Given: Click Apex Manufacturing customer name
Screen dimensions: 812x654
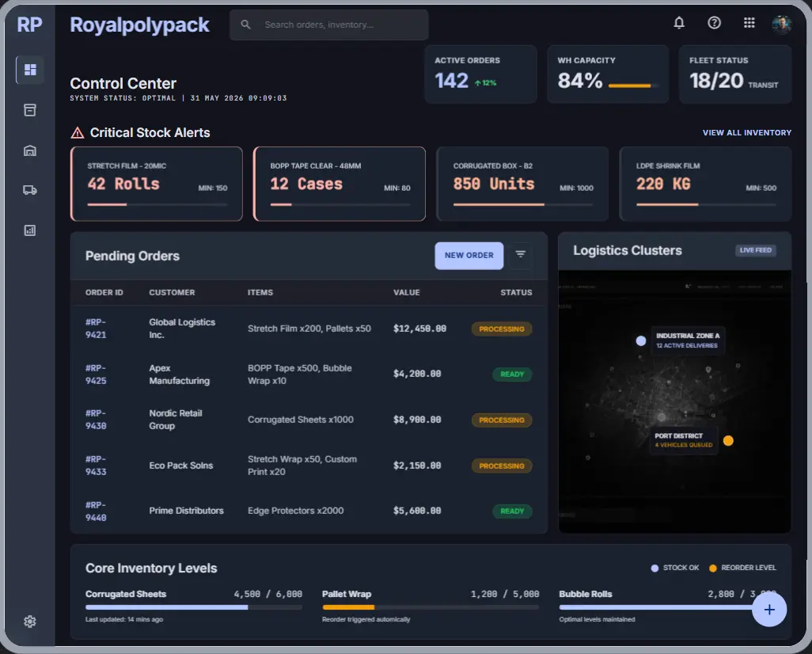Looking at the screenshot, I should click(x=179, y=375).
